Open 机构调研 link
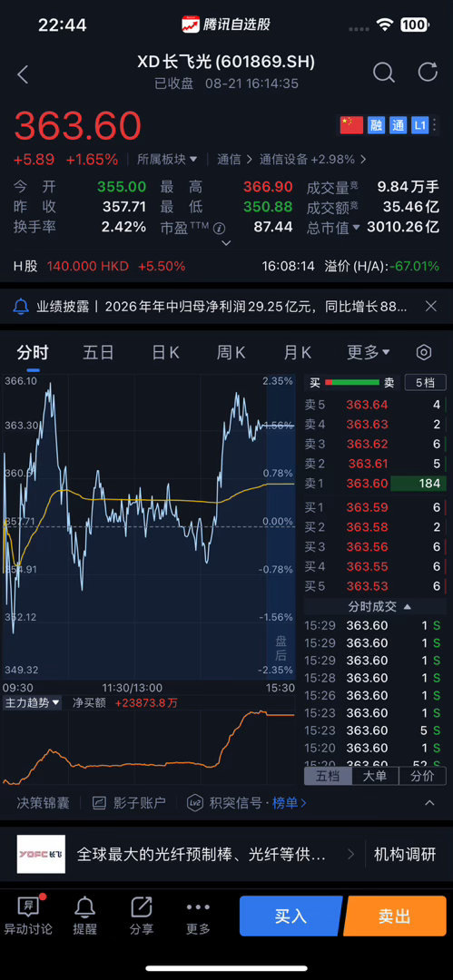The height and width of the screenshot is (980, 453). tap(405, 855)
